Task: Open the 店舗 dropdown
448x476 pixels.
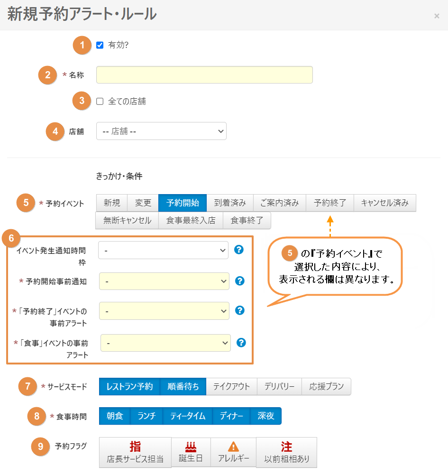Action: (x=161, y=131)
